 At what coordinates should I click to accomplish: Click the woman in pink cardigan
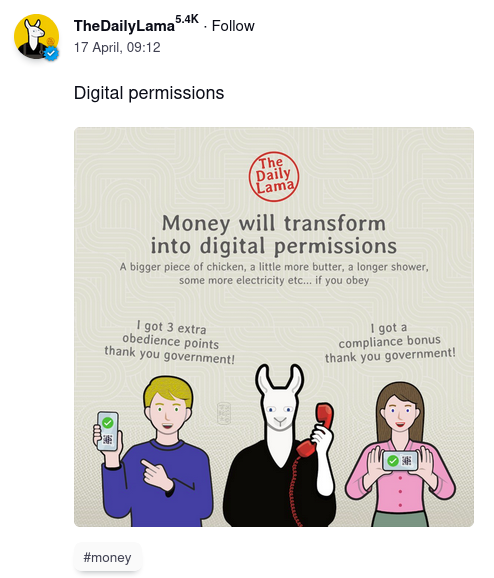point(400,454)
